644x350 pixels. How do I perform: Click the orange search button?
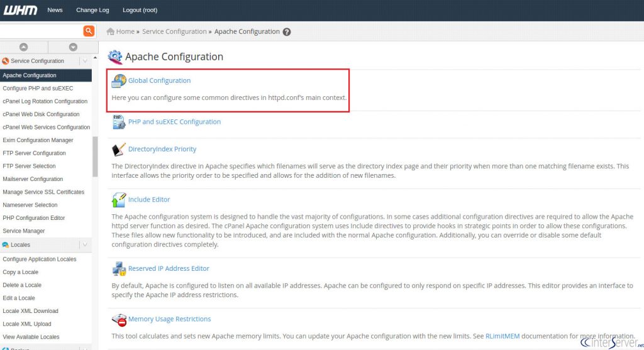coord(89,31)
